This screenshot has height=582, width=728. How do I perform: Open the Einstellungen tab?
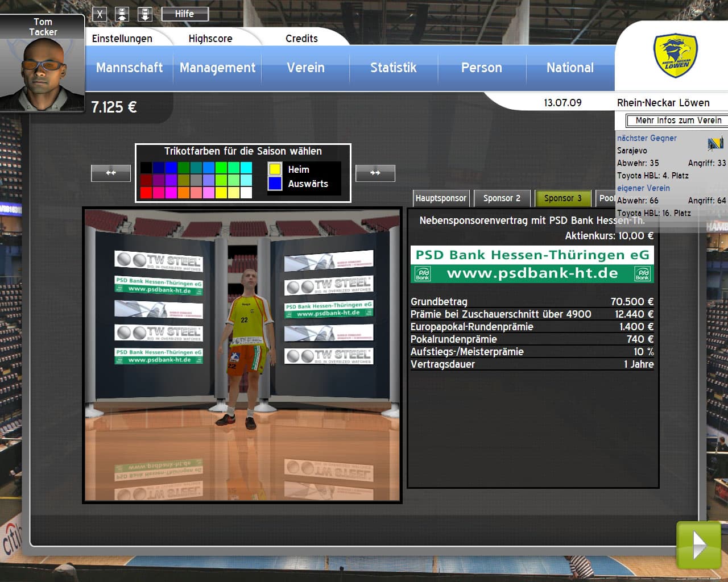[x=122, y=38]
